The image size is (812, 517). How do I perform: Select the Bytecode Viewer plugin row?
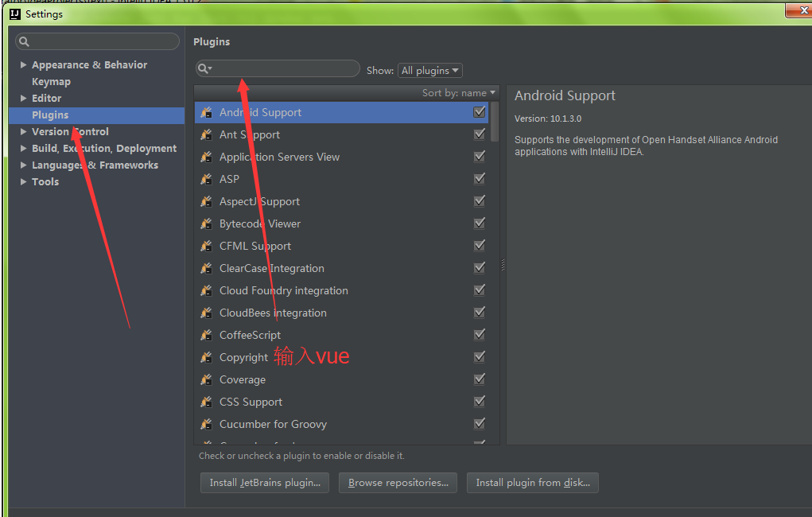[342, 224]
